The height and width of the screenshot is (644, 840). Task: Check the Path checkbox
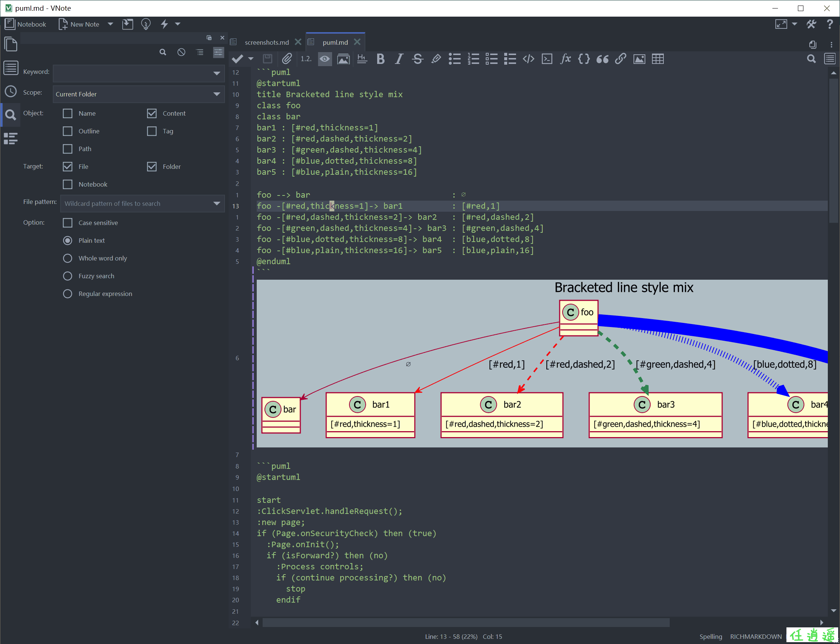point(68,149)
